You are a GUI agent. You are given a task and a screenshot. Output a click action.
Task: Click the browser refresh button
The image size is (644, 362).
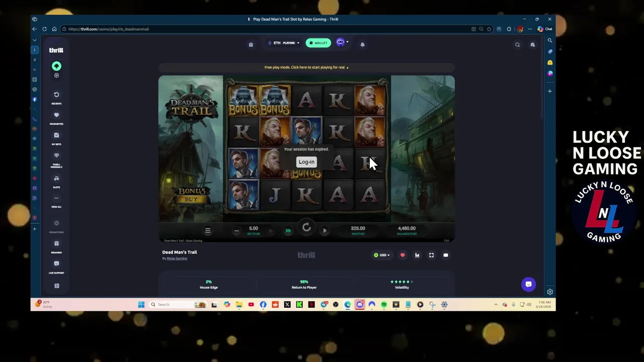click(44, 29)
